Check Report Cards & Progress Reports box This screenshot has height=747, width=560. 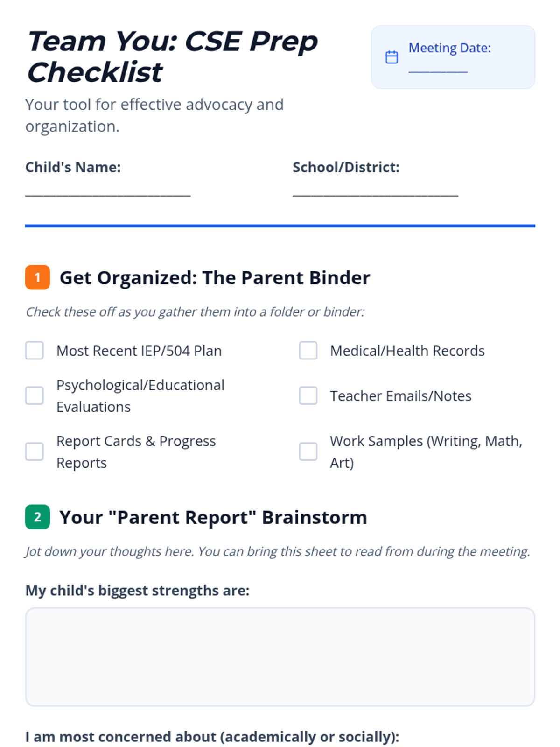pyautogui.click(x=35, y=451)
